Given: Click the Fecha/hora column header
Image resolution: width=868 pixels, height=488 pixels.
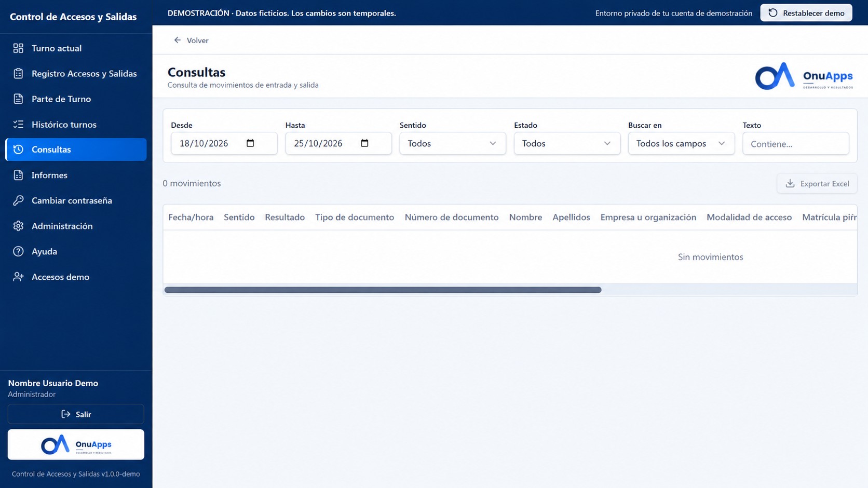Looking at the screenshot, I should pyautogui.click(x=191, y=217).
